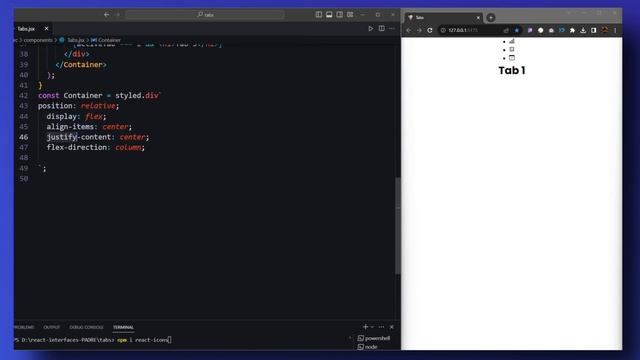Open a new browser tab
This screenshot has height=360, width=640.
[491, 18]
